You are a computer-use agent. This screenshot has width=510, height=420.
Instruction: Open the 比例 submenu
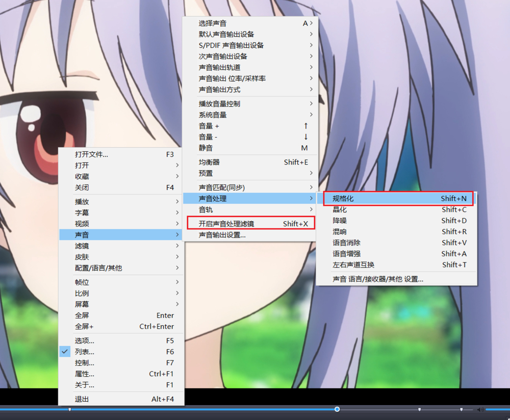tap(121, 294)
